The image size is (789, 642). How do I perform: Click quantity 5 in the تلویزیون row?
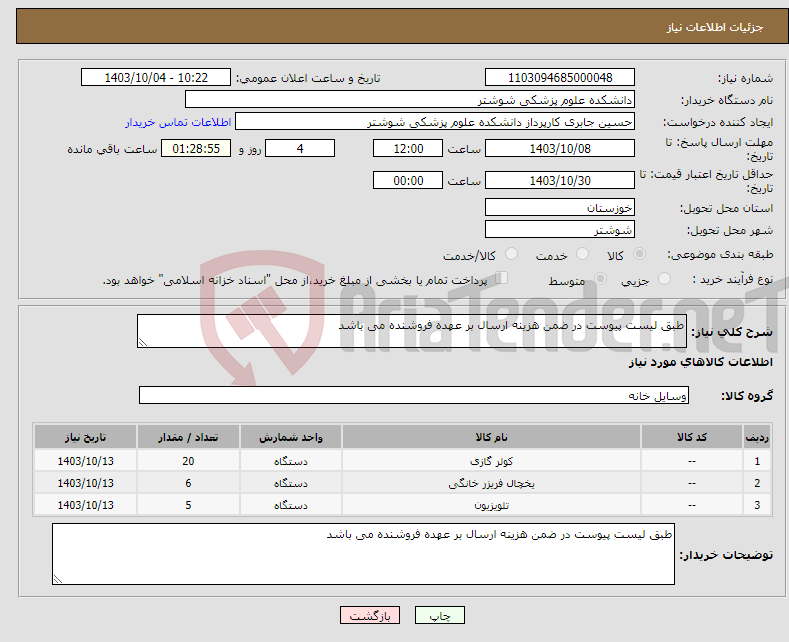(x=188, y=505)
